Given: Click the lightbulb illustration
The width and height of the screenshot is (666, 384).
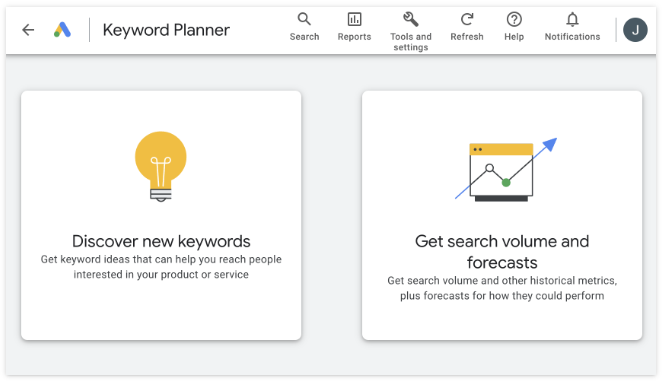Looking at the screenshot, I should tap(161, 167).
